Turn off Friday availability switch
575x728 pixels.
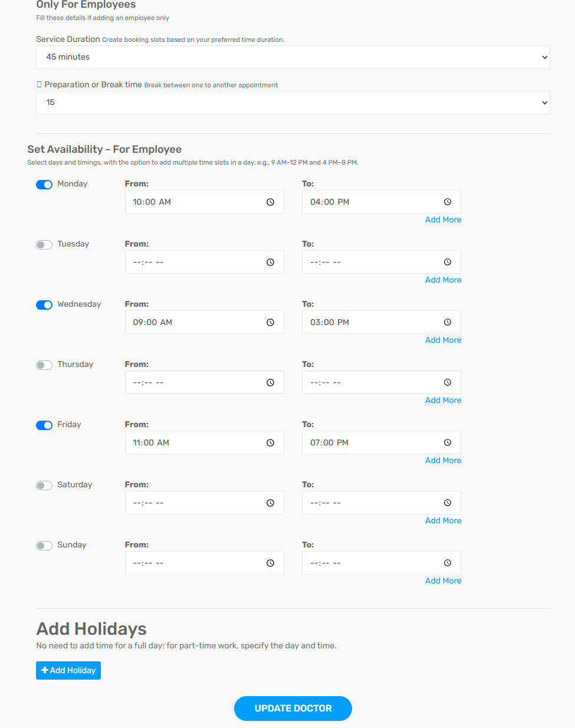click(44, 425)
